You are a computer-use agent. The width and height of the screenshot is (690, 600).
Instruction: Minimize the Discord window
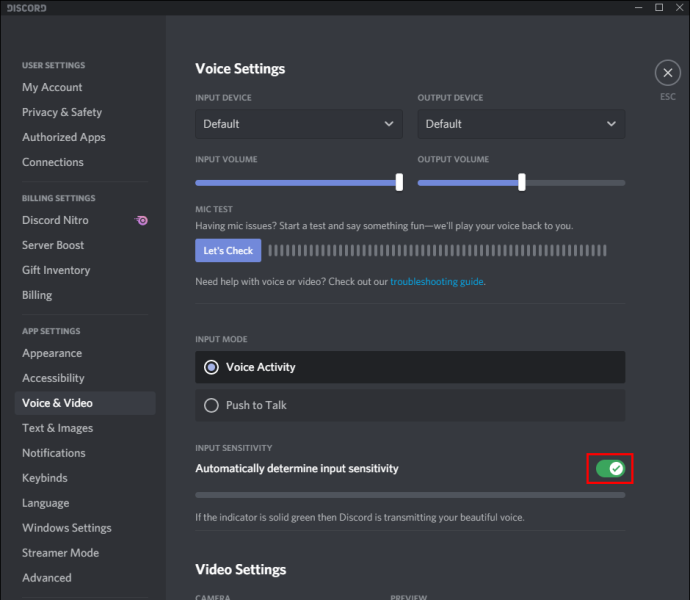click(639, 7)
